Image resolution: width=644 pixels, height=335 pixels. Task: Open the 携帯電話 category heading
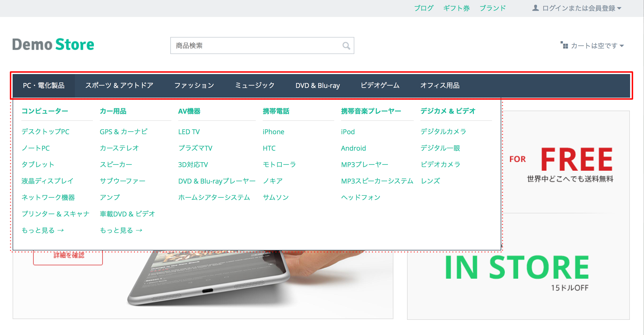coord(276,111)
